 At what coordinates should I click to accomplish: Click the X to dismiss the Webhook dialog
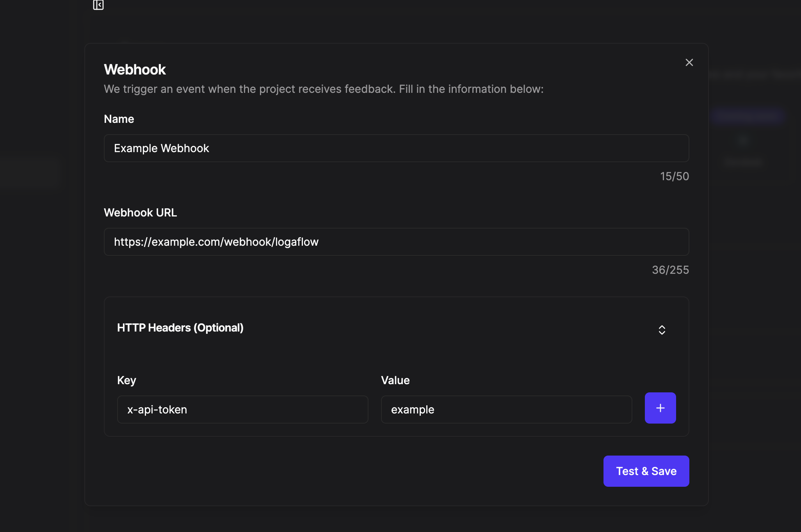(x=689, y=62)
